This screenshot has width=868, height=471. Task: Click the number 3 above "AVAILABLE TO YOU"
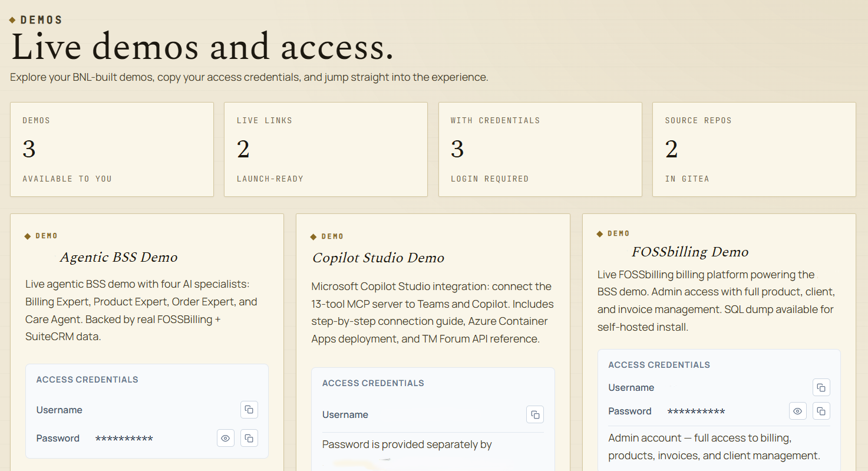[x=29, y=149]
